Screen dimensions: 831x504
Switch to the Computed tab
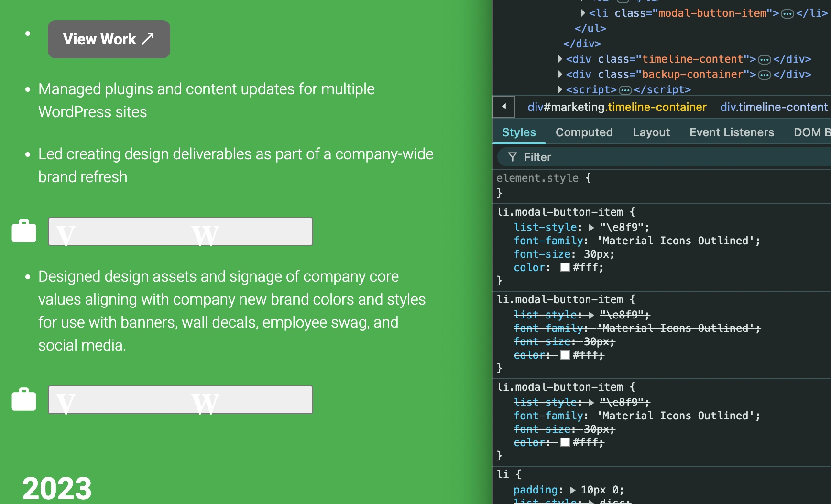click(x=584, y=132)
